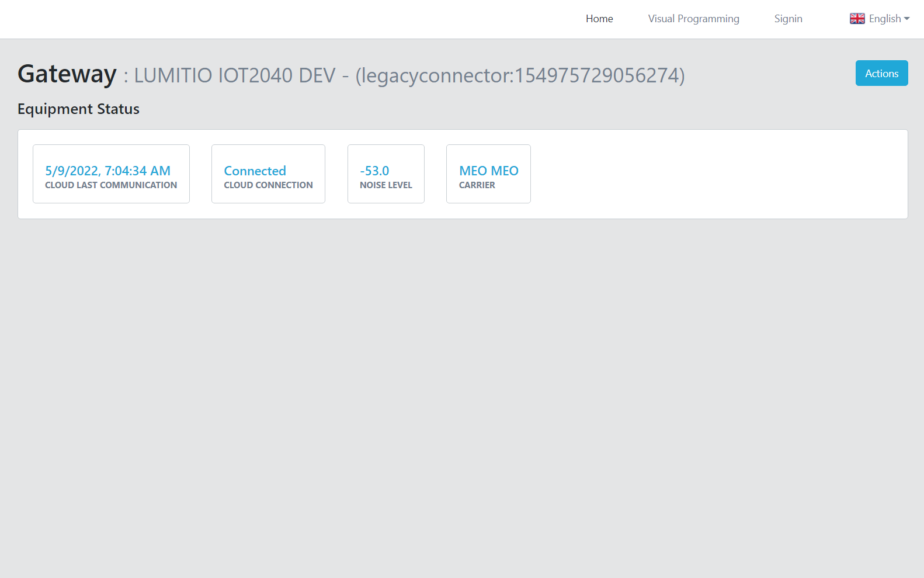Click the MEO MEO carrier value
Viewport: 924px width, 578px height.
489,171
